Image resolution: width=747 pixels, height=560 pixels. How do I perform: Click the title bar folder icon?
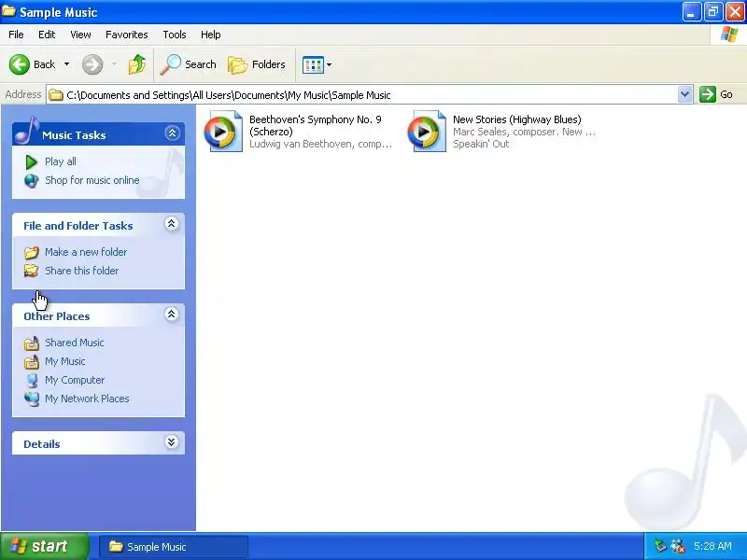pyautogui.click(x=8, y=10)
